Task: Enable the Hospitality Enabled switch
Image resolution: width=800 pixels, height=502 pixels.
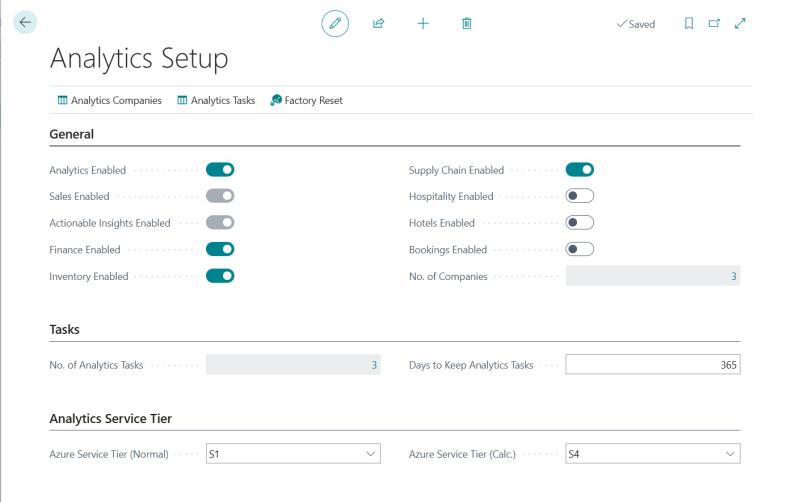Action: (x=580, y=196)
